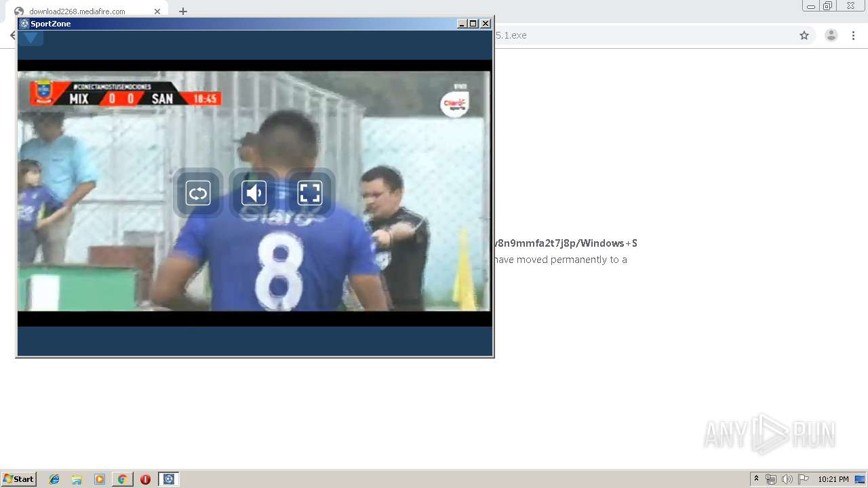The image size is (868, 488).
Task: Launch Internet Explorer from the taskbar
Action: (x=54, y=479)
